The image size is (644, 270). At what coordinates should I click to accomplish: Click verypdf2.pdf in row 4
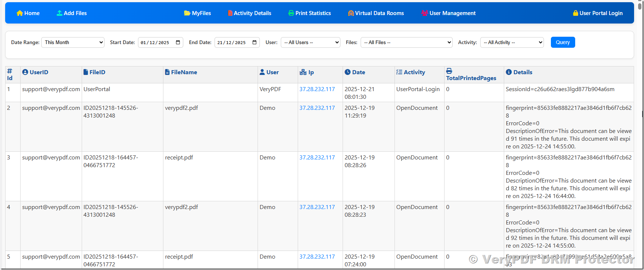tap(181, 207)
